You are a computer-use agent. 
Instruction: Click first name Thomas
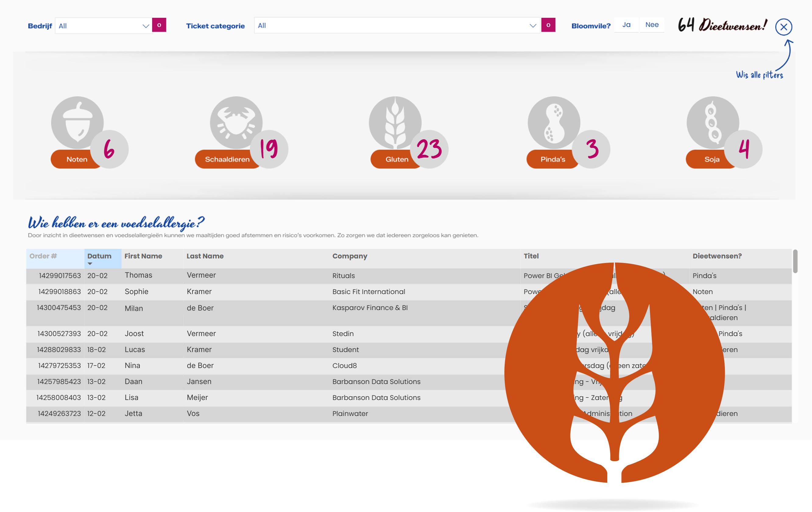coord(139,275)
